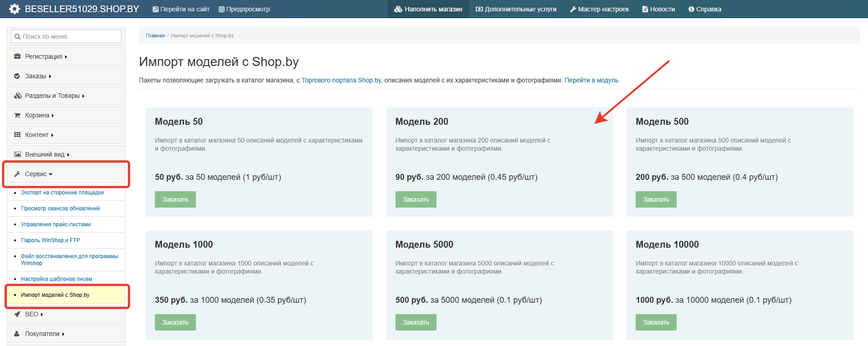Open Наполнить магазин in top navigation
Viewport: 868px width, 346px height.
[x=428, y=9]
